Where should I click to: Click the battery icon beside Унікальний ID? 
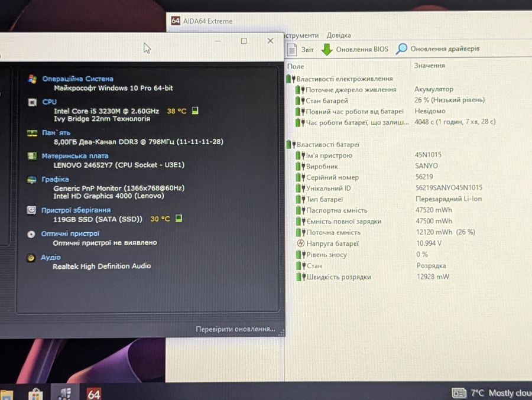[300, 188]
